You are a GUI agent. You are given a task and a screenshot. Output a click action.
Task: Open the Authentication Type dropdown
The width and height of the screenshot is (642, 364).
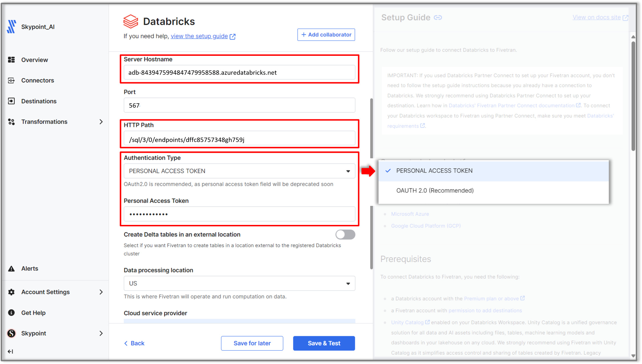[x=239, y=171]
